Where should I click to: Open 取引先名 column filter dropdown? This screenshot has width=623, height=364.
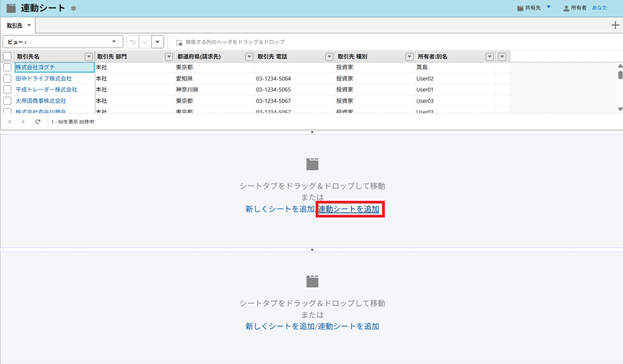pos(88,57)
